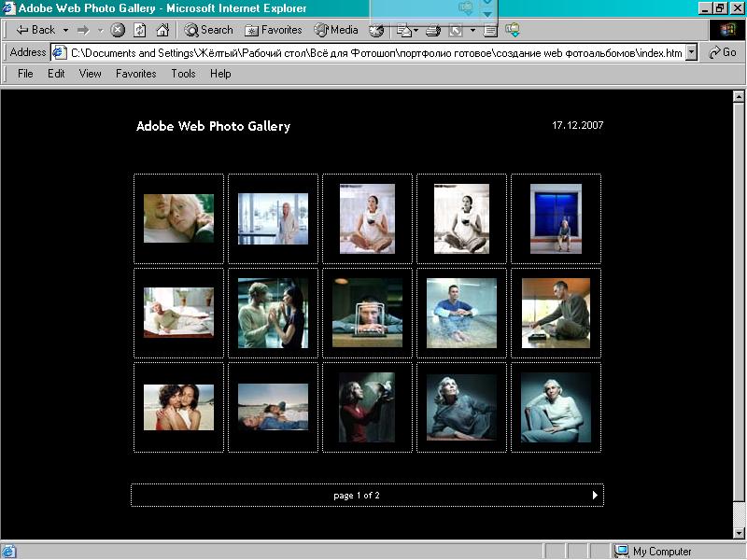Screen dimensions: 747x560
Task: Click the vertical scrollbar up arrow
Action: tap(739, 97)
